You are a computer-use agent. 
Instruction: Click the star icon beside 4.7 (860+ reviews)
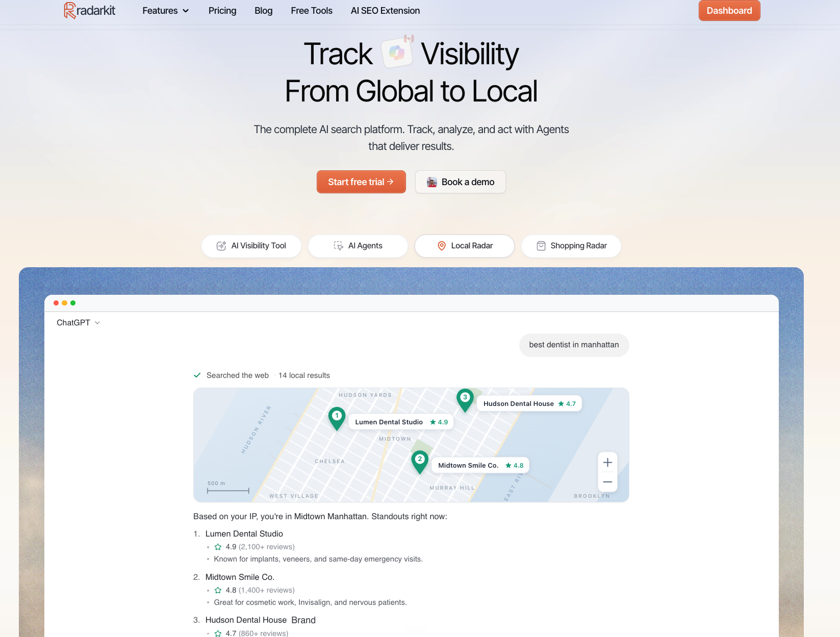pyautogui.click(x=218, y=633)
